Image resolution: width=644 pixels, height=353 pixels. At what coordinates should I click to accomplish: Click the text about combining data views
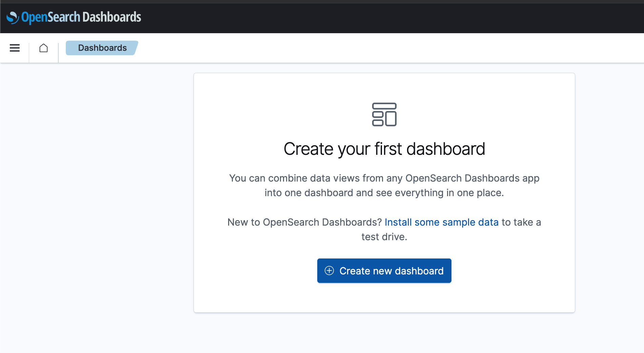click(384, 185)
